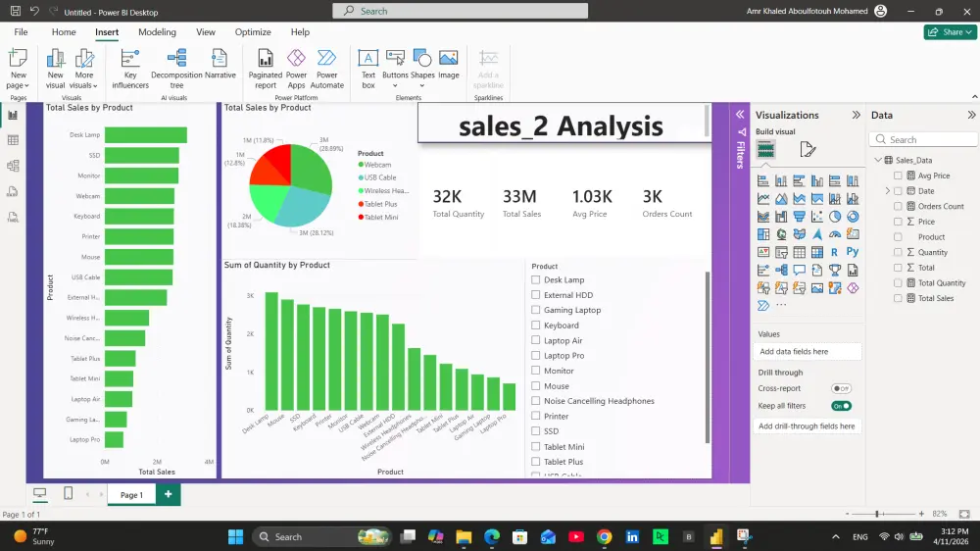Screen dimensions: 980x551
Task: Expand the Date field hierarchy
Action: (x=888, y=191)
